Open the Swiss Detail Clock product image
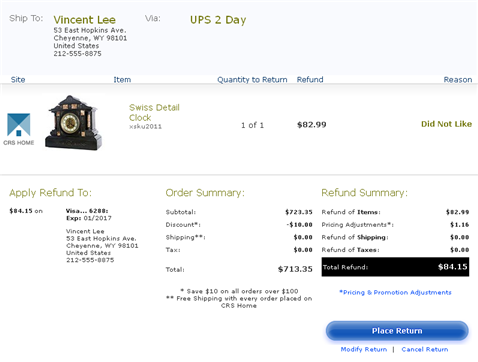The height and width of the screenshot is (362, 478). click(73, 123)
